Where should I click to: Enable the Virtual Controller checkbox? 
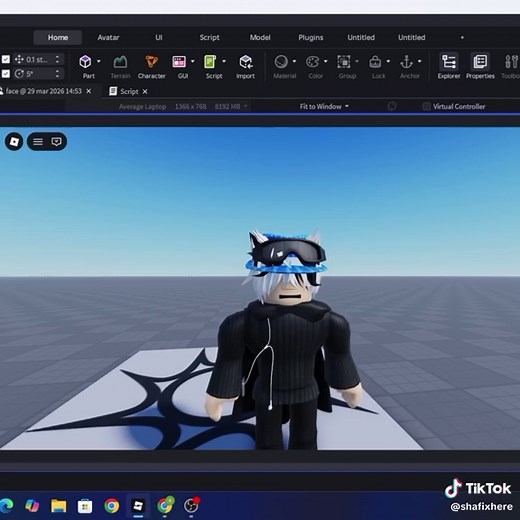point(426,106)
